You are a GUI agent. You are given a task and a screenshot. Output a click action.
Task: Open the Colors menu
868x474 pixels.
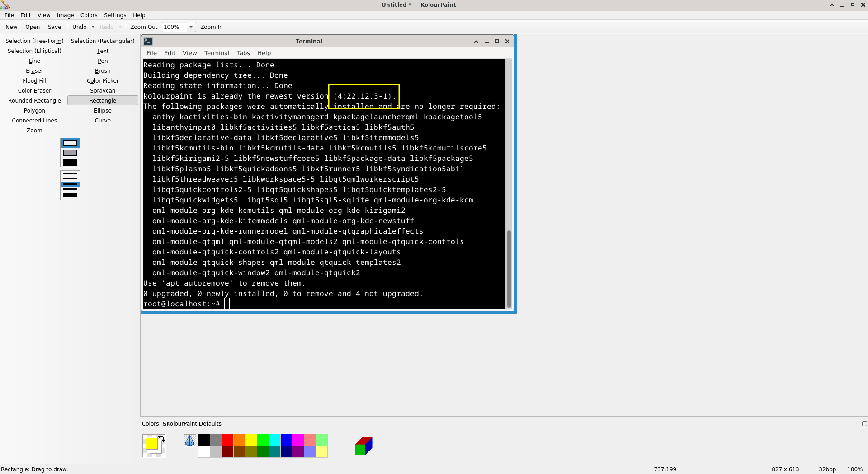(x=89, y=15)
